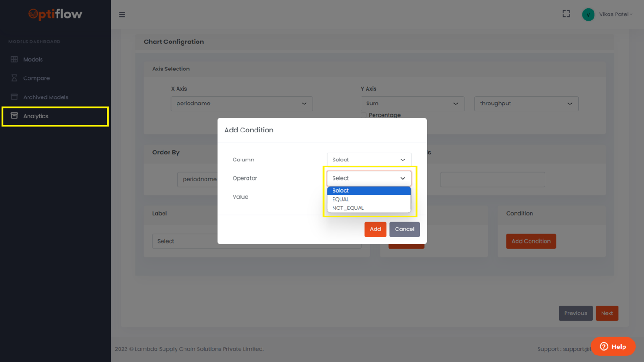Image resolution: width=644 pixels, height=362 pixels.
Task: Click the Vikas Patel avatar icon
Action: (588, 14)
